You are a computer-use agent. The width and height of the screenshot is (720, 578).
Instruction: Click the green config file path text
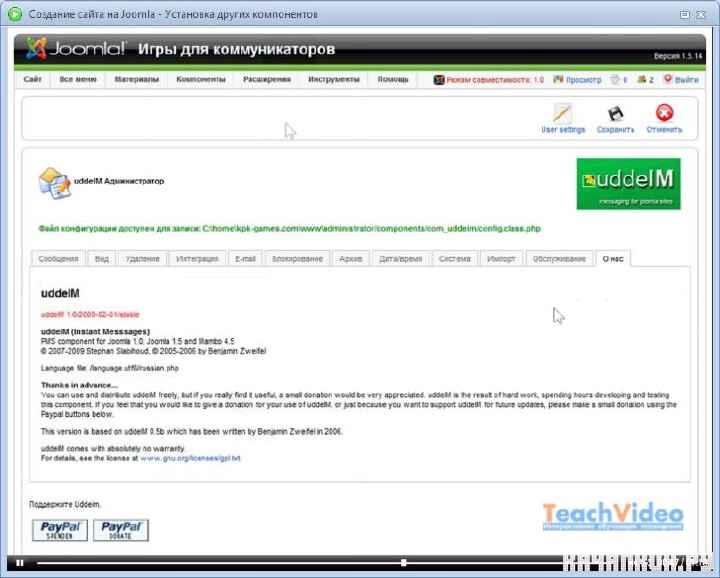tap(289, 229)
